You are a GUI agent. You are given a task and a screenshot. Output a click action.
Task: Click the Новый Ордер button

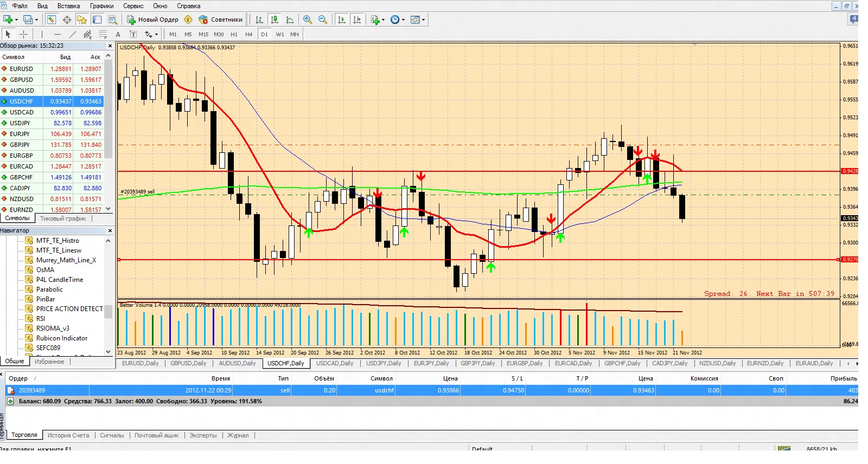click(153, 20)
